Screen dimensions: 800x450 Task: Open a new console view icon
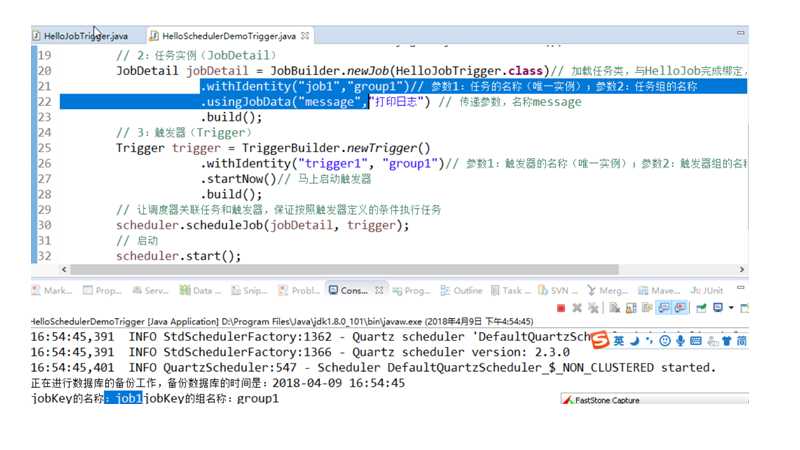click(x=744, y=308)
